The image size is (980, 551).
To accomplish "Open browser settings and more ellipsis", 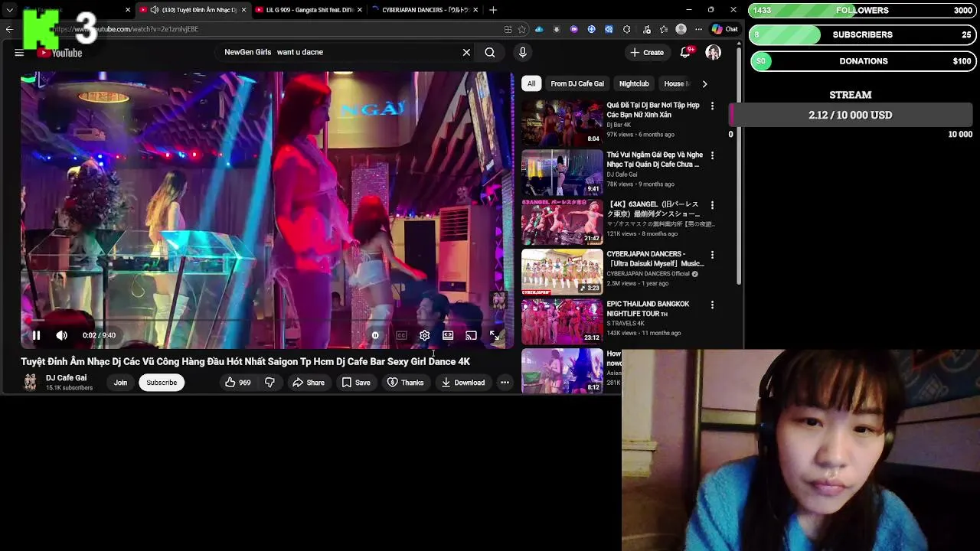I will coord(698,29).
